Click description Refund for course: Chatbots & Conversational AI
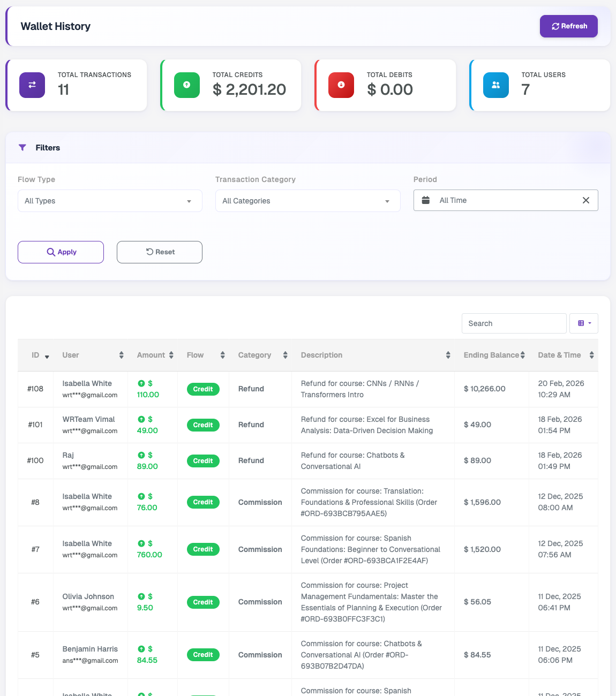This screenshot has width=616, height=696. tap(352, 461)
